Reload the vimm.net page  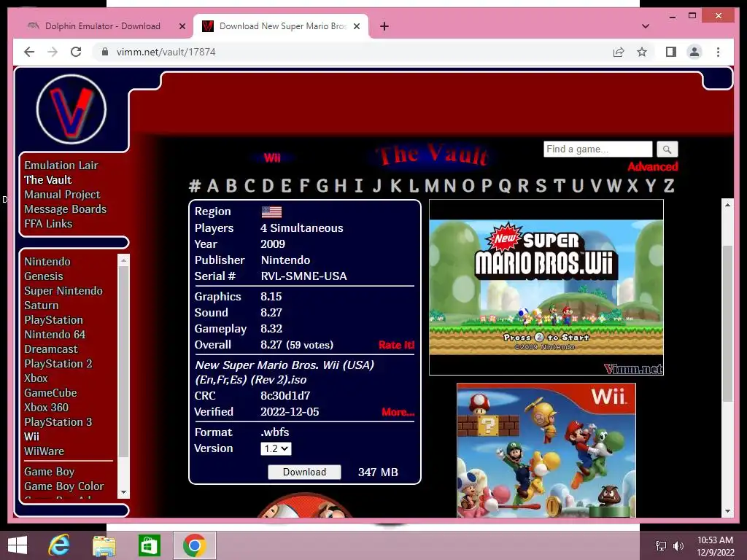(x=76, y=52)
